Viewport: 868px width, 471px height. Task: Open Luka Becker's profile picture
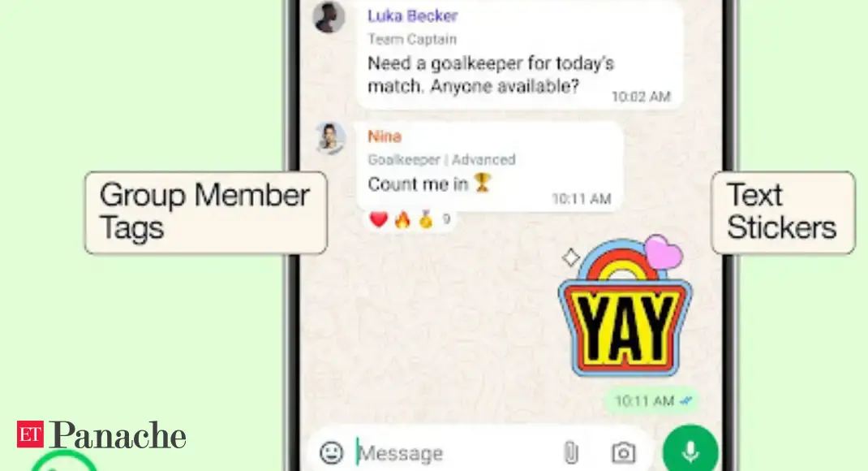pyautogui.click(x=329, y=16)
